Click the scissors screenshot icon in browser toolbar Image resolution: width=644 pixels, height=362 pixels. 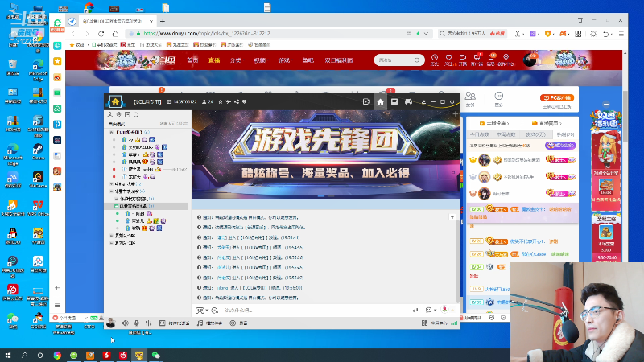click(518, 34)
